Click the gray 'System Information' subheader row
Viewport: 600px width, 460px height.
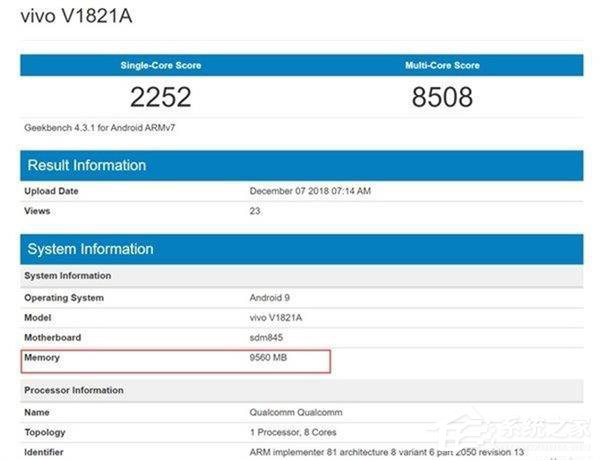click(x=302, y=276)
